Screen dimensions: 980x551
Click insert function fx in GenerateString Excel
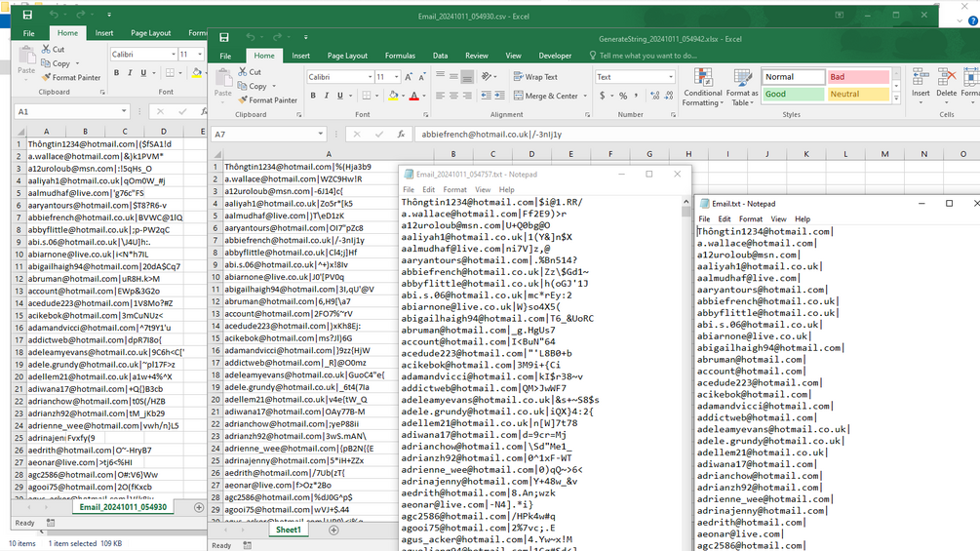pos(401,135)
